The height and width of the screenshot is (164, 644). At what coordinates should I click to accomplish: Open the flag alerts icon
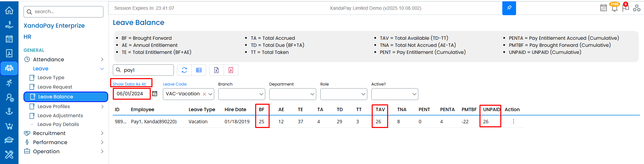626,8
